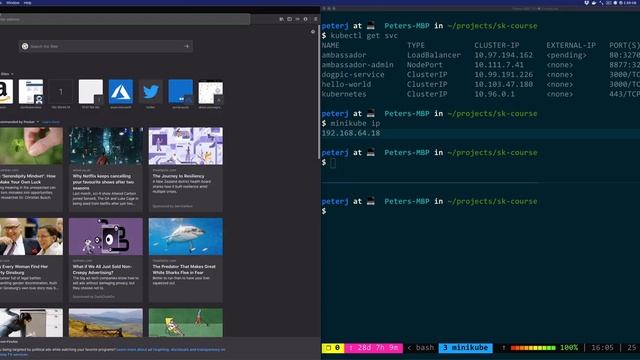Focus the Search the Web field
The height and width of the screenshot is (360, 640).
tap(106, 46)
